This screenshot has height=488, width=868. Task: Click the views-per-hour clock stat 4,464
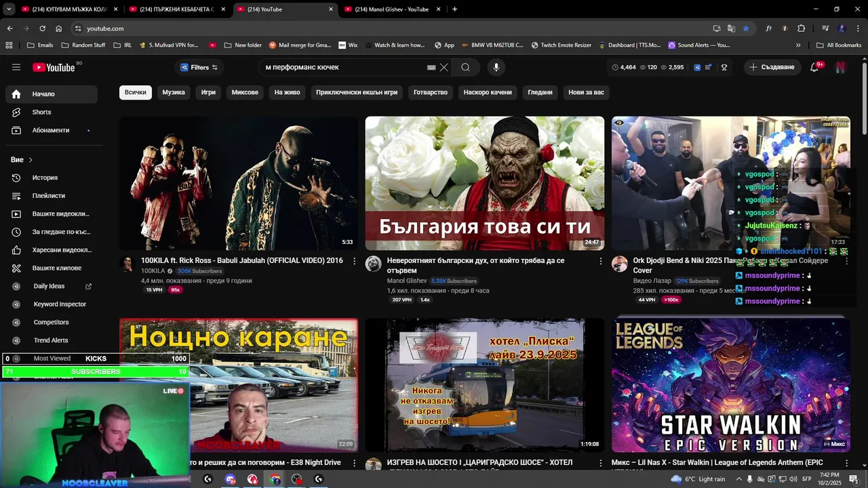[624, 67]
